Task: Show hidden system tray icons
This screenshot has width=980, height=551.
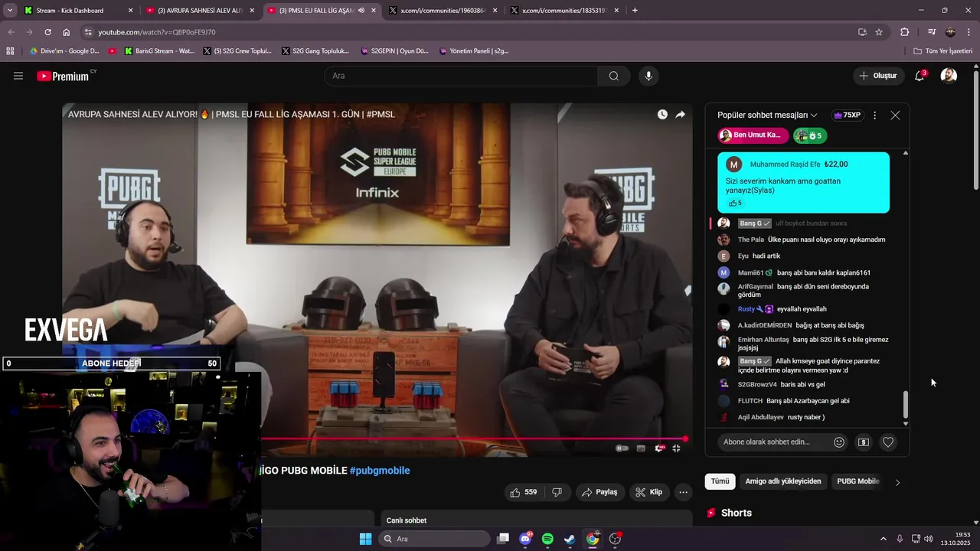Action: (883, 539)
